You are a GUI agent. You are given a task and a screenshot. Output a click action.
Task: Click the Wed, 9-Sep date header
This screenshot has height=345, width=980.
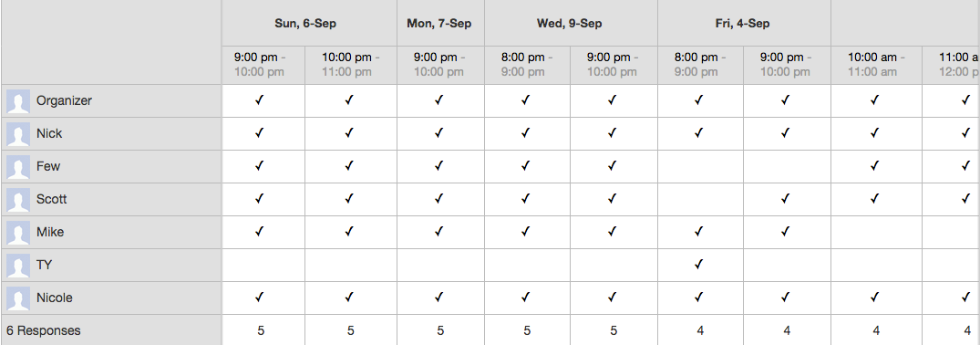click(x=570, y=24)
